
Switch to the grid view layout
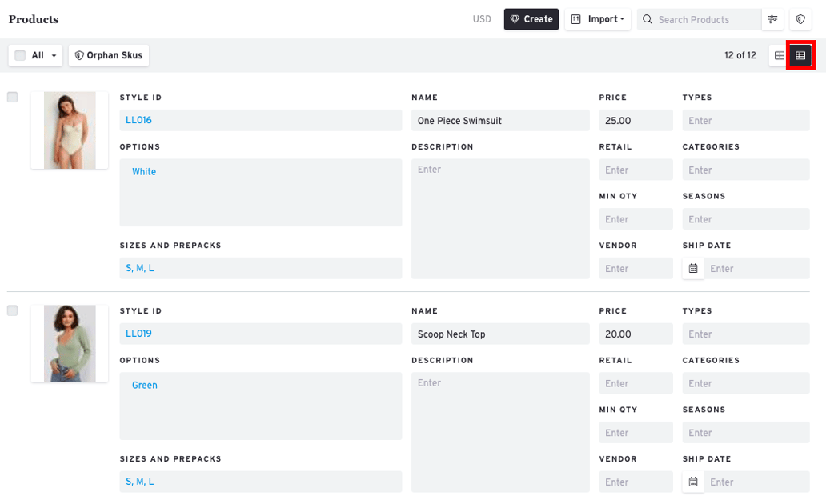coord(779,55)
